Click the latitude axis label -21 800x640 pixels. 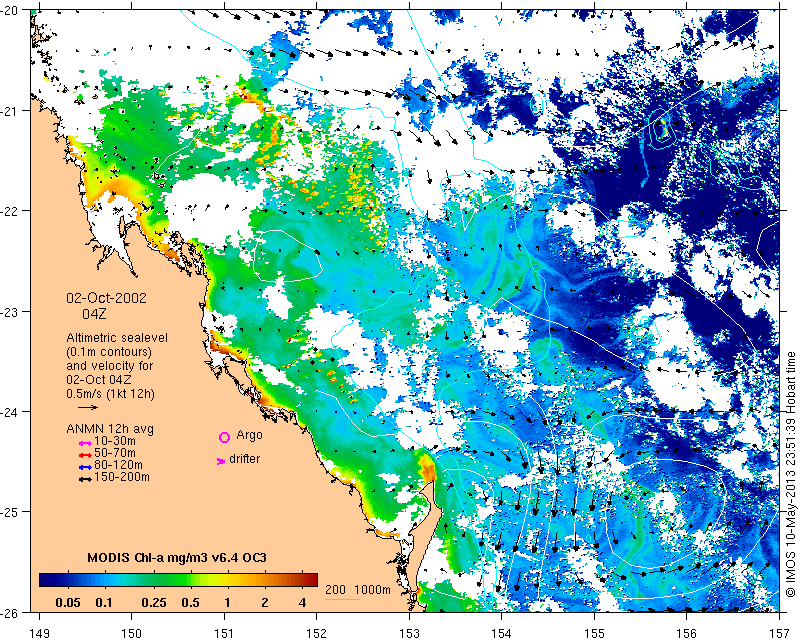point(11,111)
